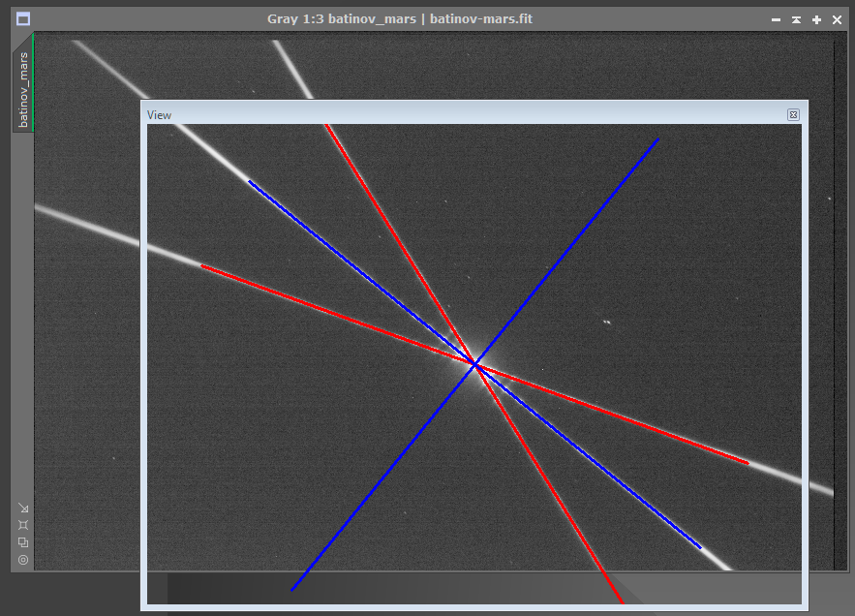Click the bright double star right of center
The height and width of the screenshot is (616, 855).
607,323
